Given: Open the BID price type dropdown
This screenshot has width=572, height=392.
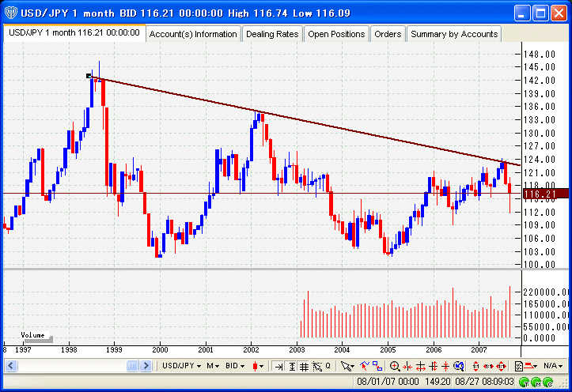Looking at the screenshot, I should (x=235, y=366).
